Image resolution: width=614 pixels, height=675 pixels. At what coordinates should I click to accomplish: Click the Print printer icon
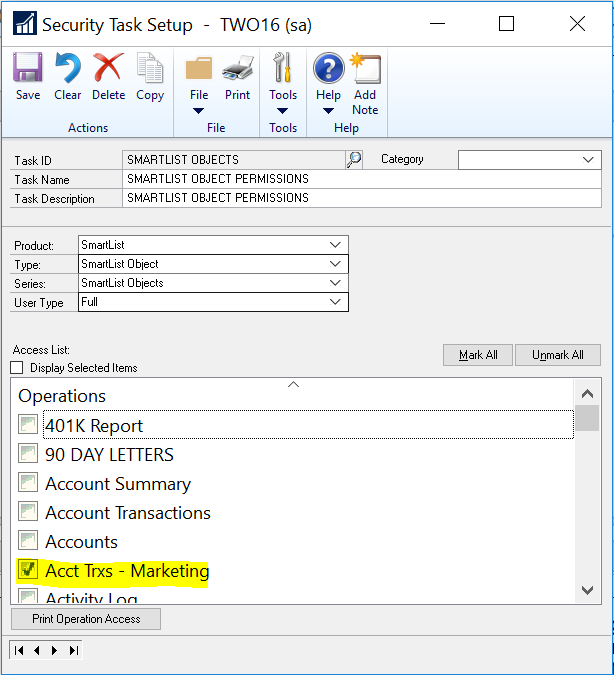[x=237, y=70]
